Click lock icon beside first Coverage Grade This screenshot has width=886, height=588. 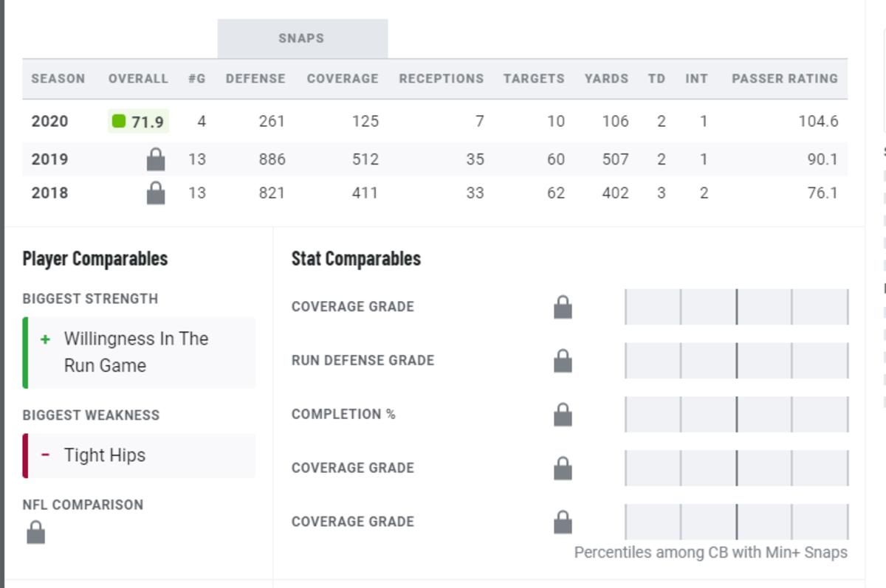pos(563,307)
